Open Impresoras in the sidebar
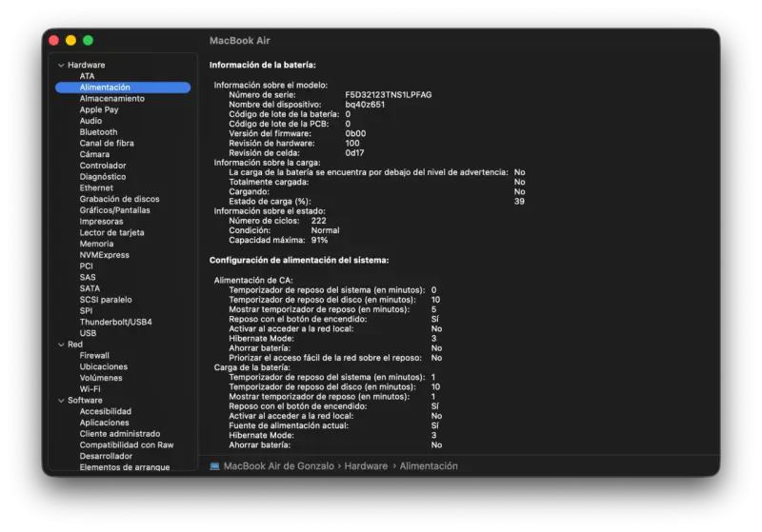The height and width of the screenshot is (532, 762). click(101, 222)
